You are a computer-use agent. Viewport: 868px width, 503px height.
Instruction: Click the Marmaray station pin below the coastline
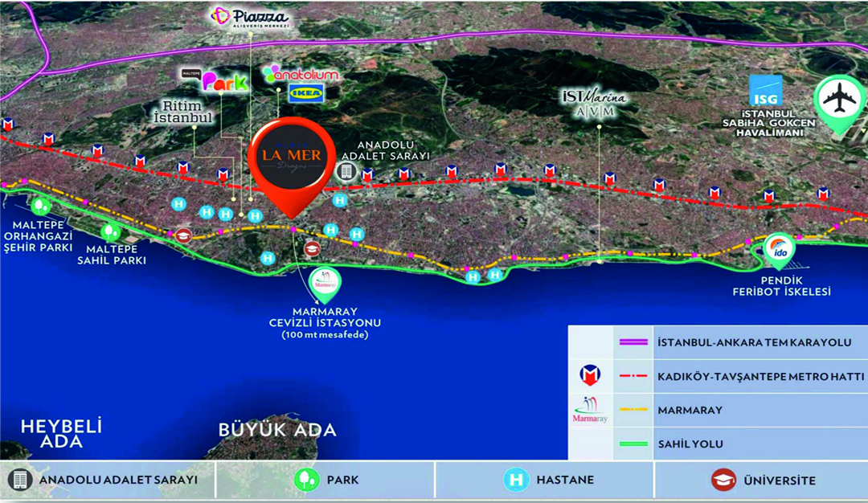[x=324, y=283]
